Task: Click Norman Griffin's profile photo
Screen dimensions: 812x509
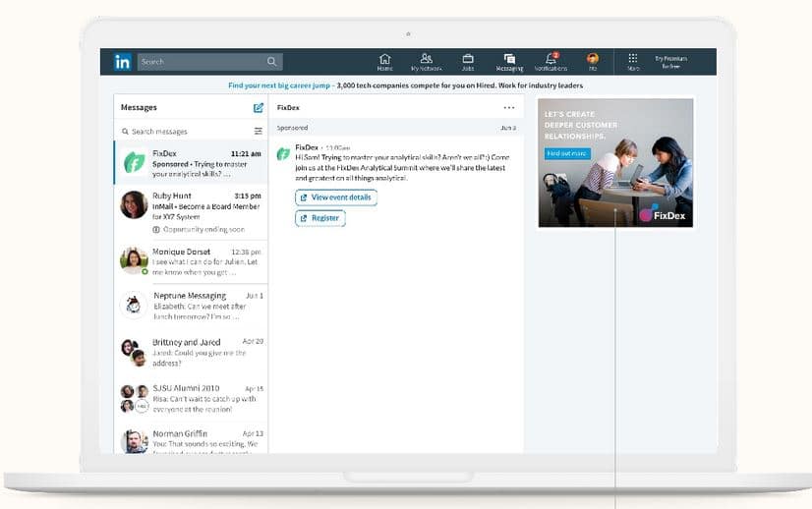Action: (x=134, y=441)
